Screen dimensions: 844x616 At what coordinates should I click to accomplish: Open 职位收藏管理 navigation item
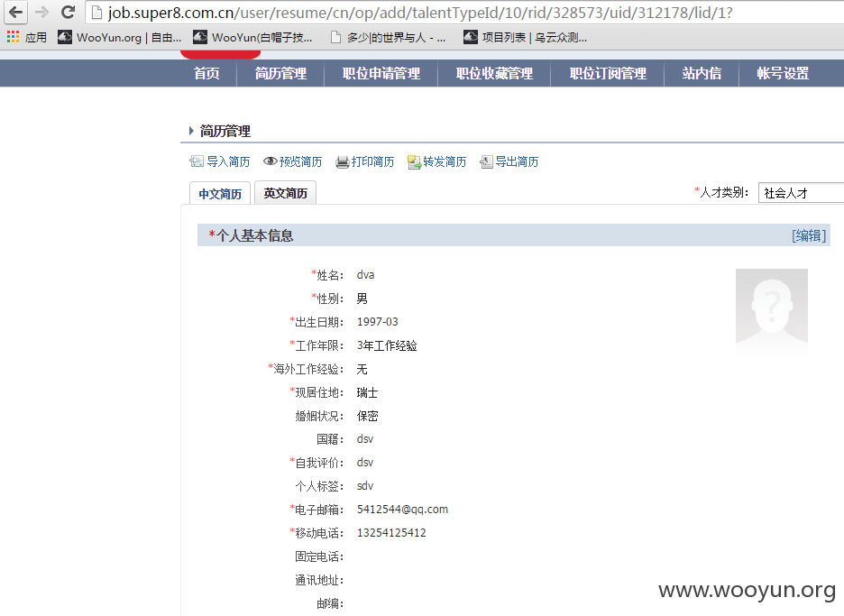coord(494,73)
